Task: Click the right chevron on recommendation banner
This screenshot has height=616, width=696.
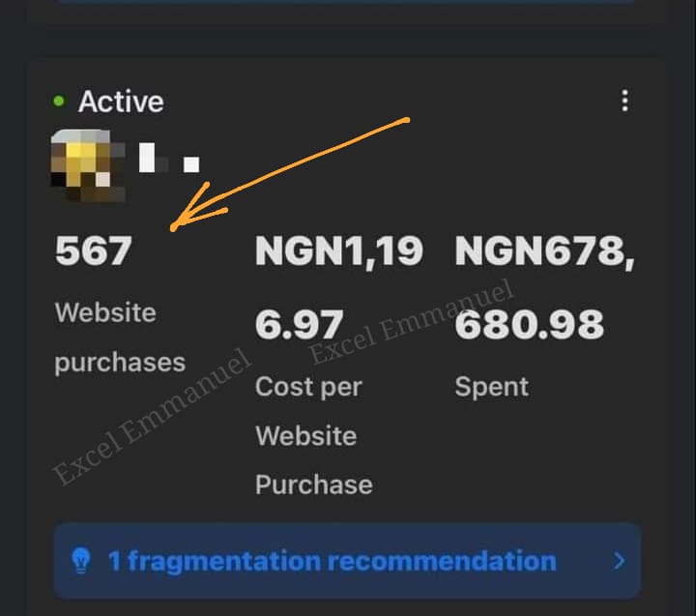Action: 619,561
